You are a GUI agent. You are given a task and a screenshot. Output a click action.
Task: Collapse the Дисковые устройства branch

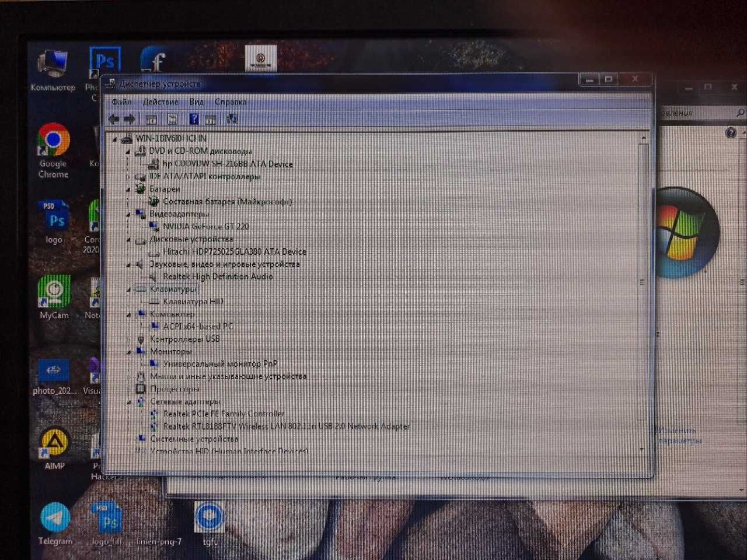pos(128,239)
